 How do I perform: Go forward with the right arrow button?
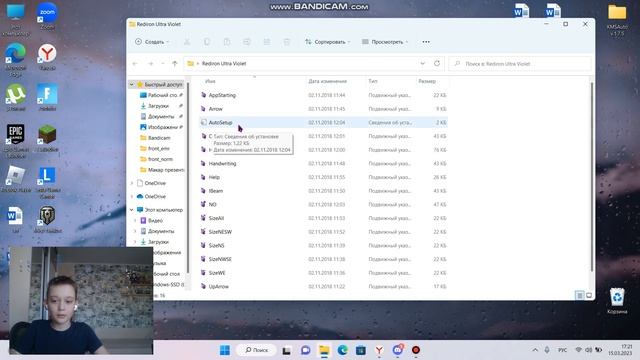[x=151, y=64]
